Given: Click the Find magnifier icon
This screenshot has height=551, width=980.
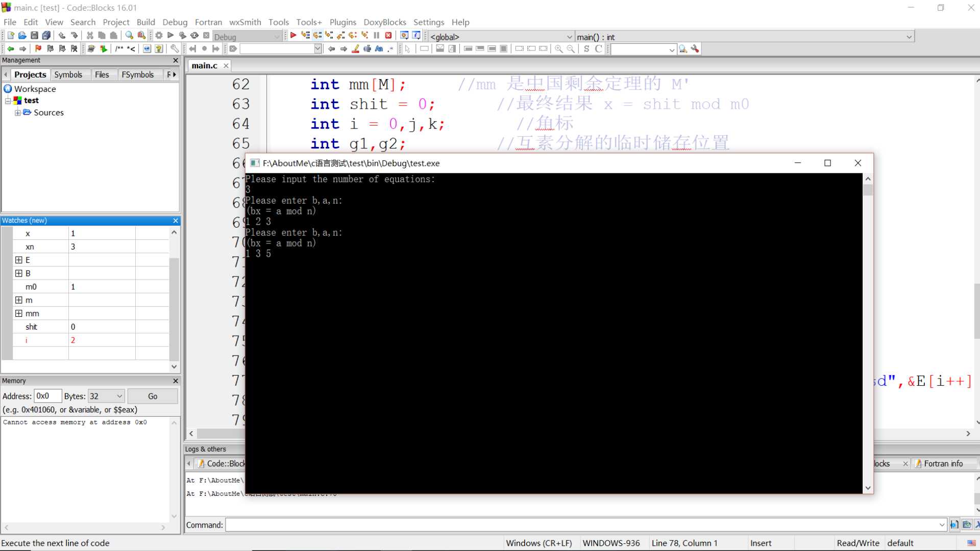Looking at the screenshot, I should click(x=129, y=35).
